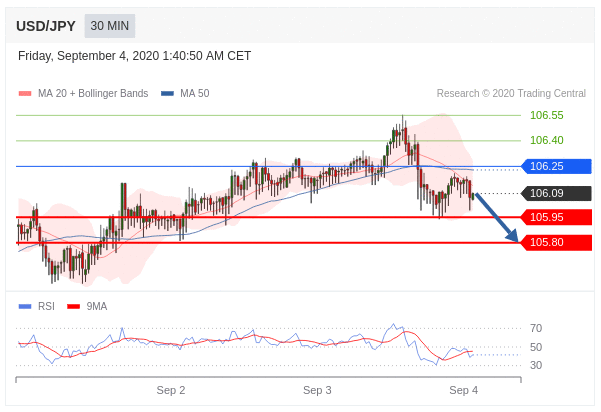Viewport: 601px width, 412px height.
Task: Click the RSI 30 level label
Action: [536, 365]
